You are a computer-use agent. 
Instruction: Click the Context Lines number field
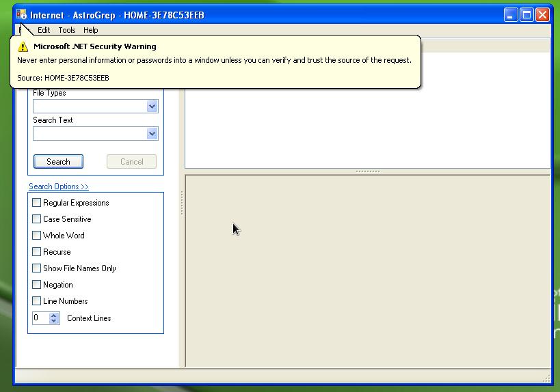[x=41, y=318]
